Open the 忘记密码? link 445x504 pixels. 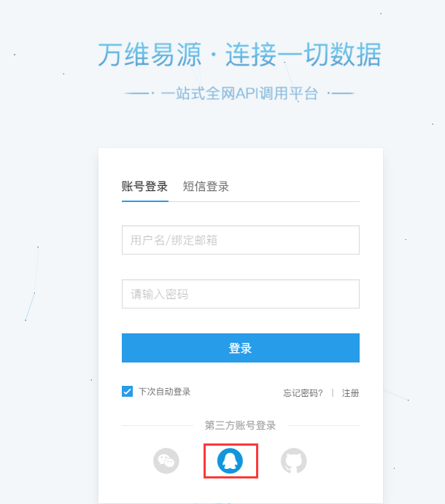pos(303,393)
